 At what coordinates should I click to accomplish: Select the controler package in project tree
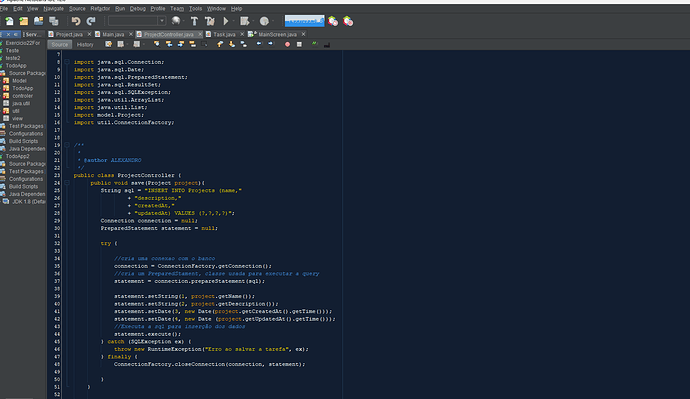click(22, 96)
